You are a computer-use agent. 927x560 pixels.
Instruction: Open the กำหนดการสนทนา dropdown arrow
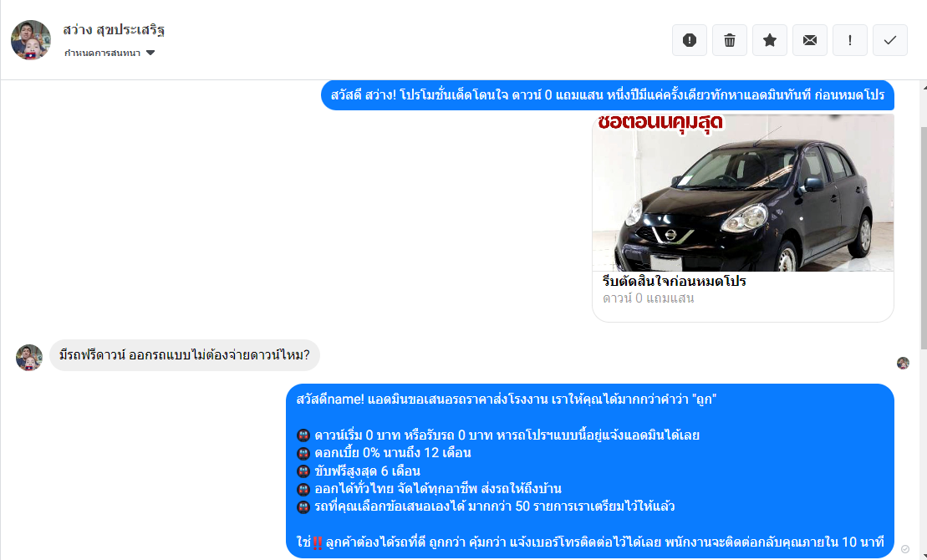tap(150, 53)
